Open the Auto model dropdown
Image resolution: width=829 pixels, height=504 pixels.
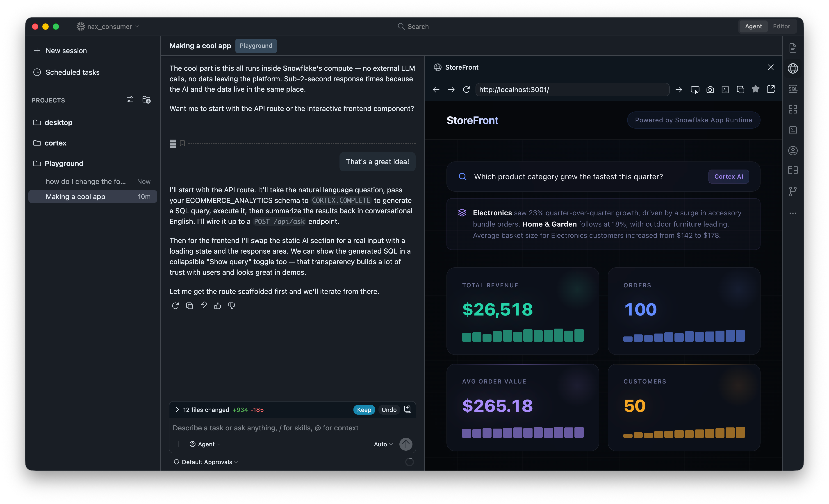click(x=383, y=444)
